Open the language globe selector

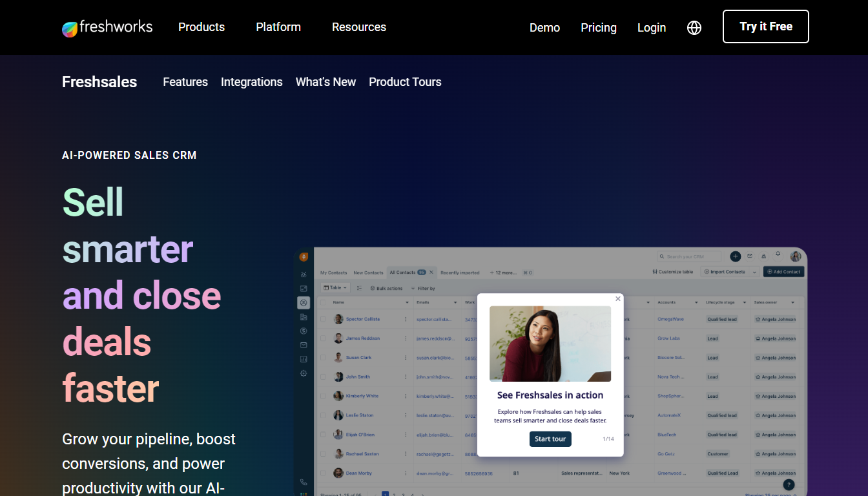(x=694, y=28)
